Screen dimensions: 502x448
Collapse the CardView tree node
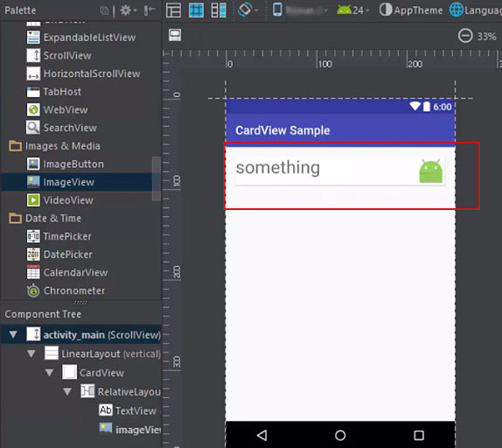pyautogui.click(x=49, y=373)
